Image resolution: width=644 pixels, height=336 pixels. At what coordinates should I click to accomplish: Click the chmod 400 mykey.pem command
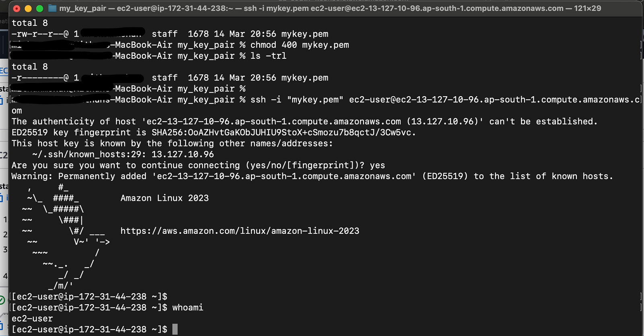(x=299, y=45)
